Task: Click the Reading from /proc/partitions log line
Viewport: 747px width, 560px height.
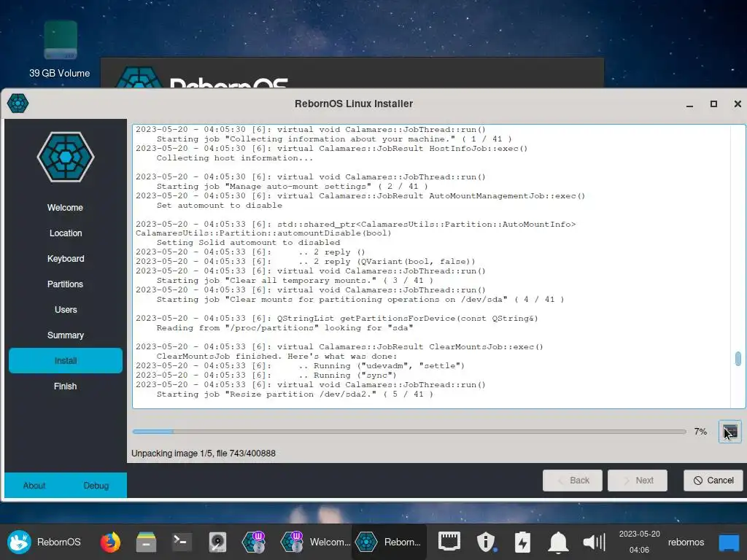Action: (x=285, y=327)
